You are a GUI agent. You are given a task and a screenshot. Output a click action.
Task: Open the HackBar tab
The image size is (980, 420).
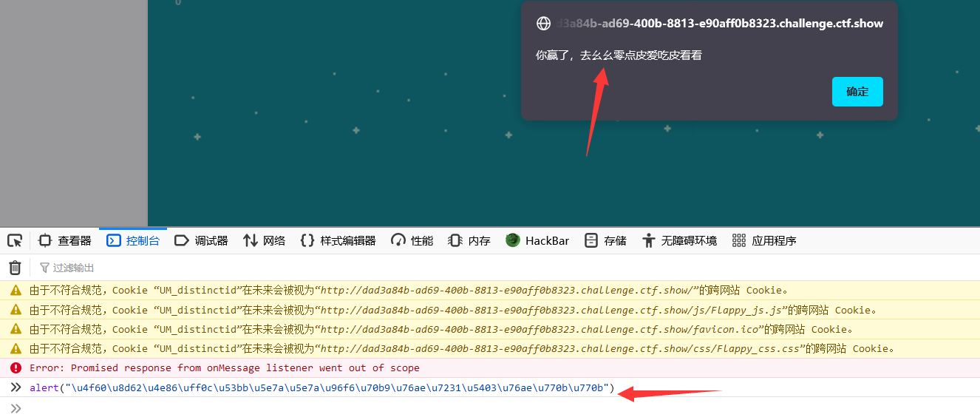pos(537,240)
